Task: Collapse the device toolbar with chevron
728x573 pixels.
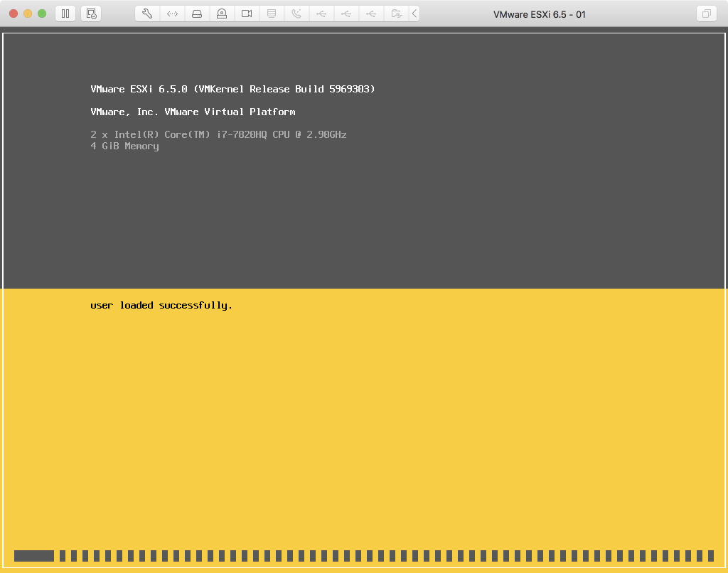Action: click(414, 14)
